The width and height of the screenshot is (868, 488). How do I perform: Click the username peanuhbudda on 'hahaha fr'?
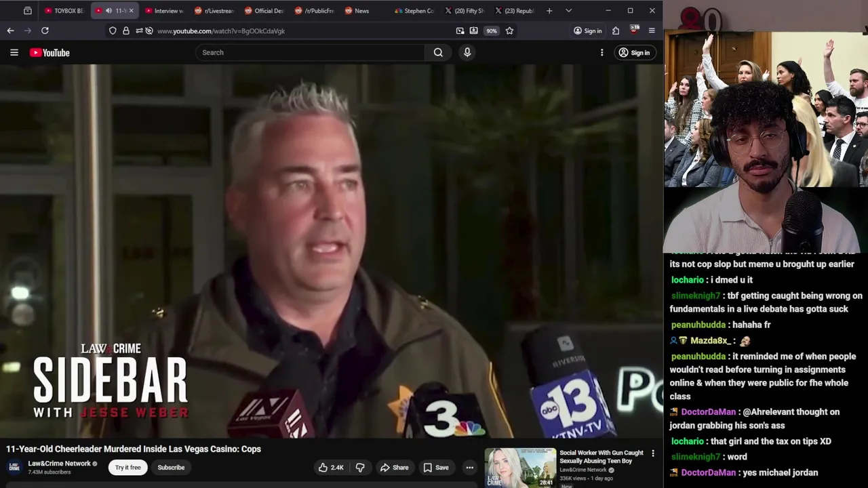pyautogui.click(x=698, y=325)
